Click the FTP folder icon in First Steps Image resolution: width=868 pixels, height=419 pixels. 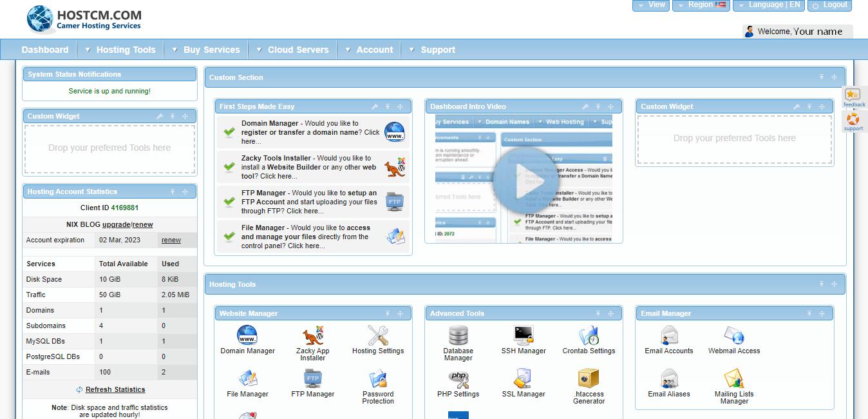point(395,202)
